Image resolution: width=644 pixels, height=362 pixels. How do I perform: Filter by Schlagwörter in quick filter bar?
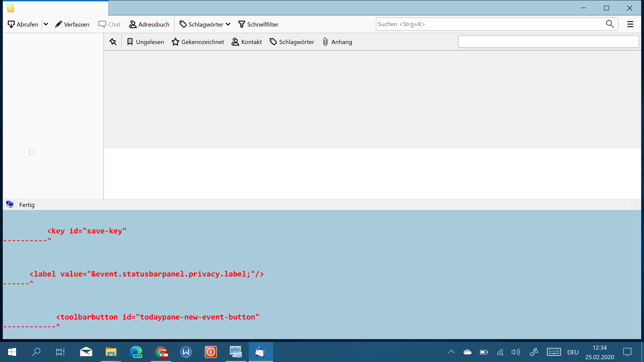pyautogui.click(x=292, y=42)
